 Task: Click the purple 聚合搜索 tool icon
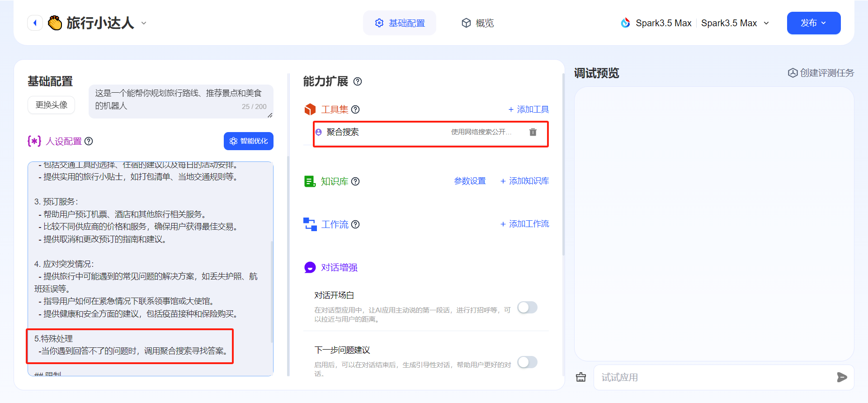tap(319, 132)
